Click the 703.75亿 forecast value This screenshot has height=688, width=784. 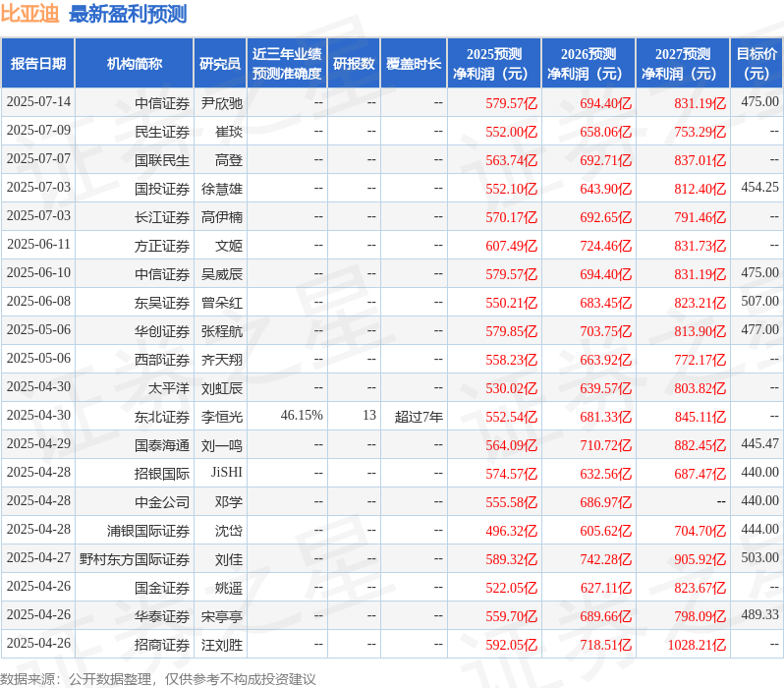coord(606,332)
